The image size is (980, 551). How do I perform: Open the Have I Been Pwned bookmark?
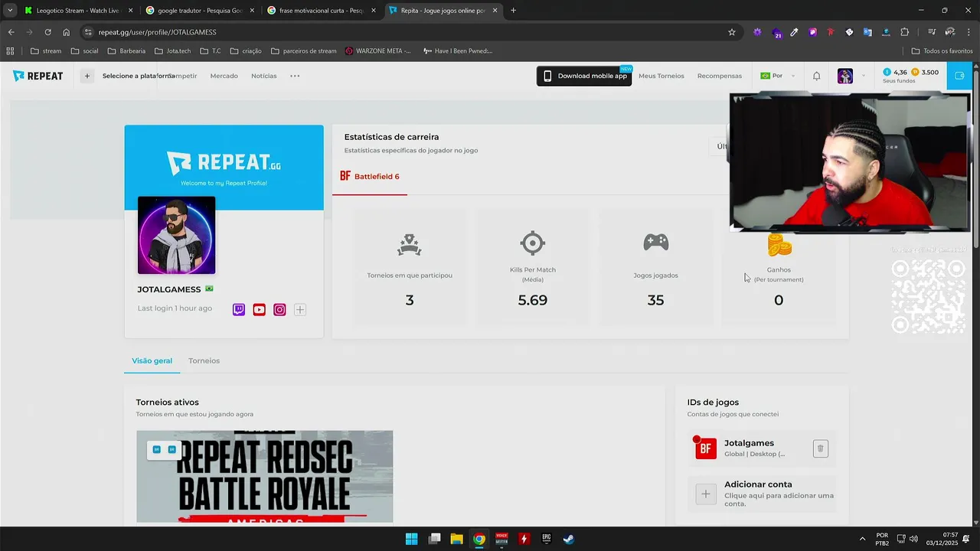(x=457, y=51)
